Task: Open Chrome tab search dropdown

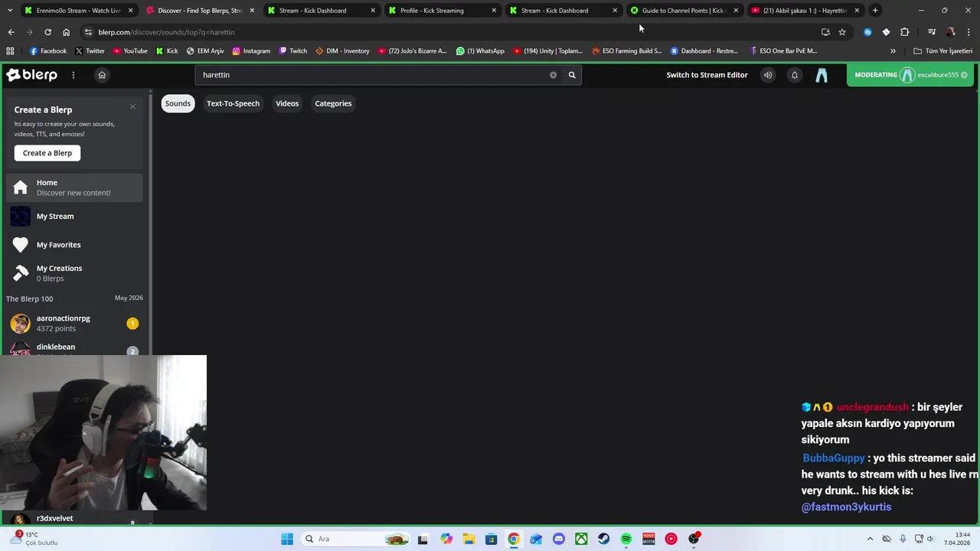Action: coord(9,11)
